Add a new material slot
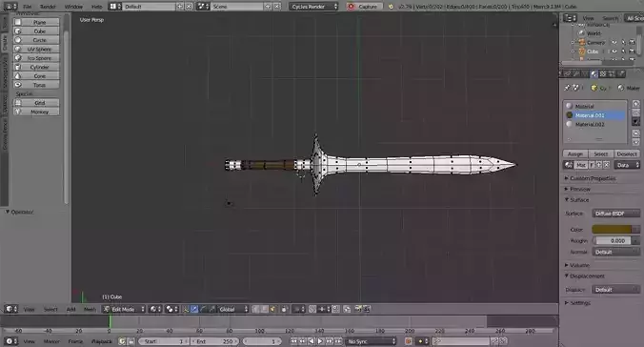Image resolution: width=644 pixels, height=347 pixels. click(x=635, y=104)
